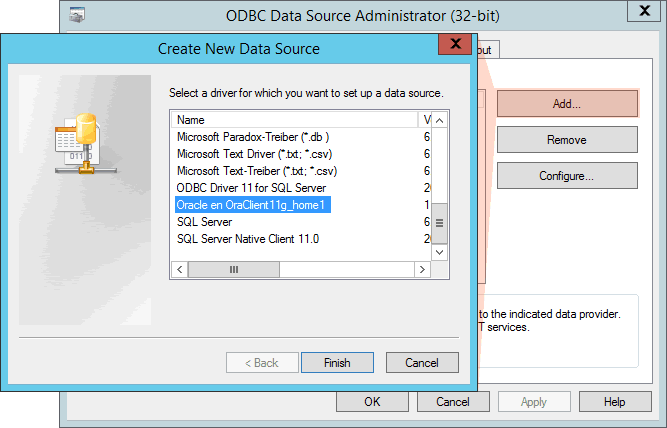667x428 pixels.
Task: Open the partially hidden About tab
Action: [487, 50]
